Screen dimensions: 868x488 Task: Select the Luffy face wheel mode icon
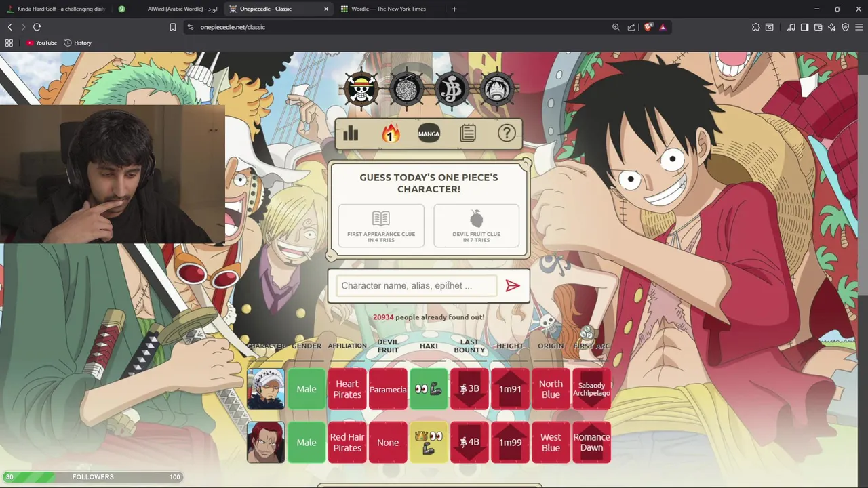[497, 89]
